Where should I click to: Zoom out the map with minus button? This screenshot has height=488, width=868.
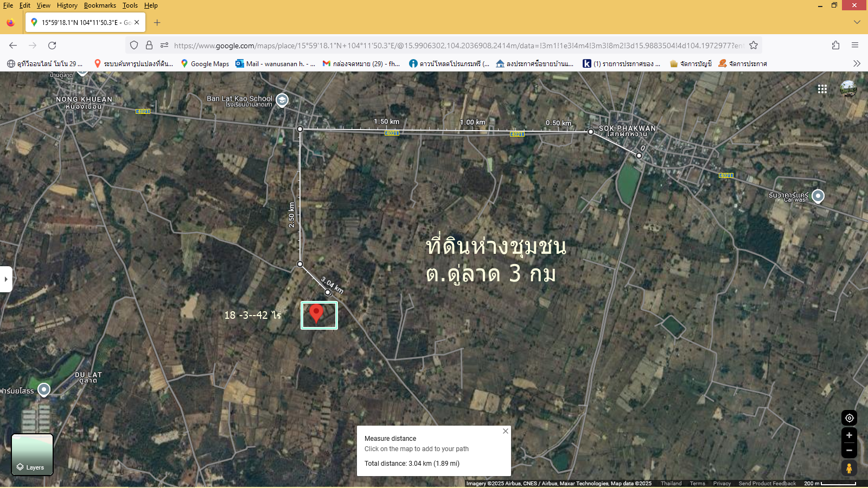coord(850,451)
